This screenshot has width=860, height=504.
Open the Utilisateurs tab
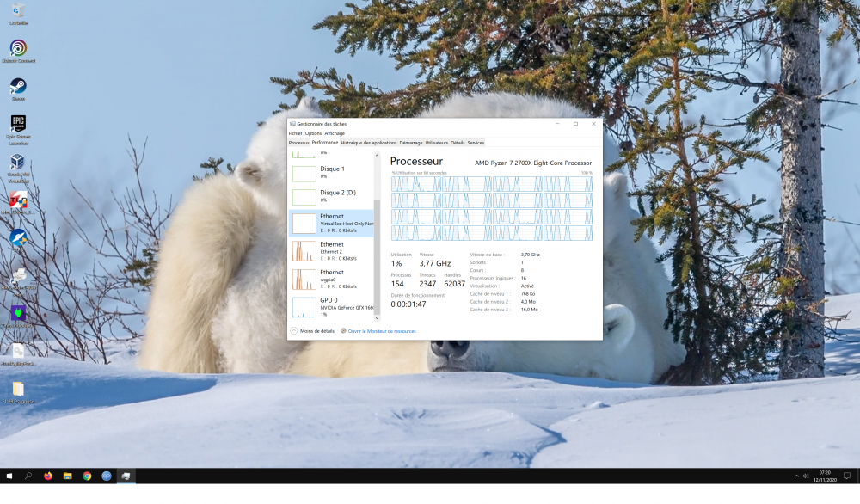437,143
